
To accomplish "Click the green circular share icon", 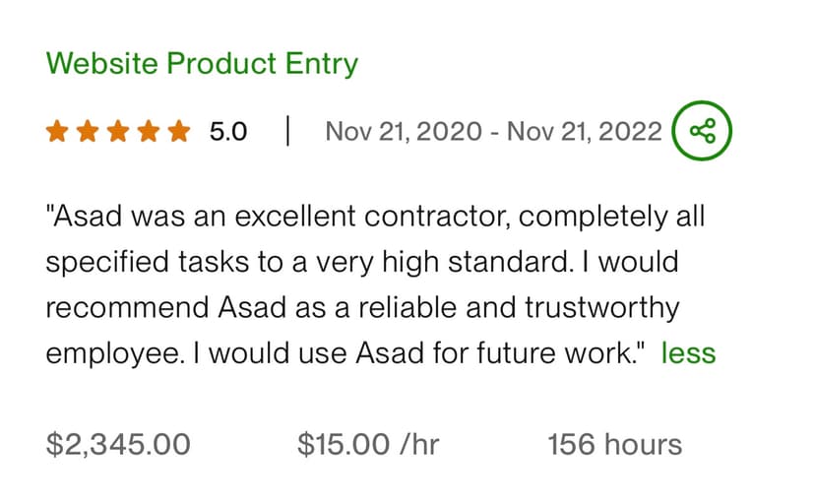I will [702, 130].
